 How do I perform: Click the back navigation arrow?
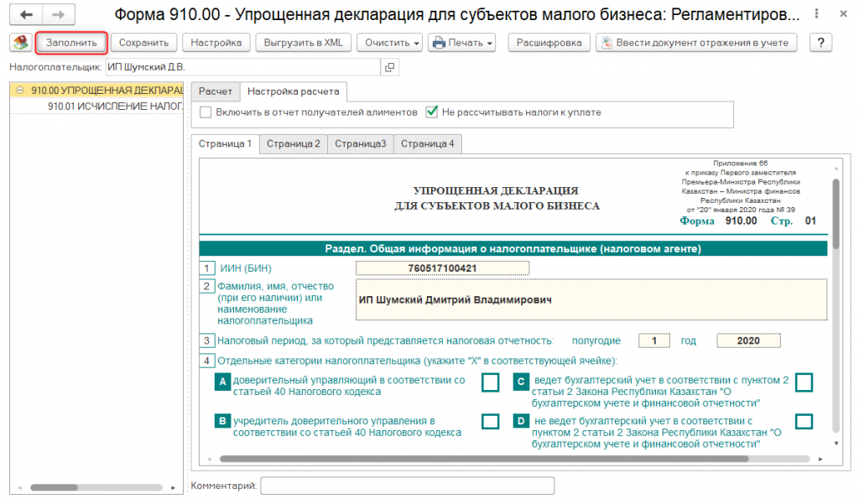pos(26,15)
